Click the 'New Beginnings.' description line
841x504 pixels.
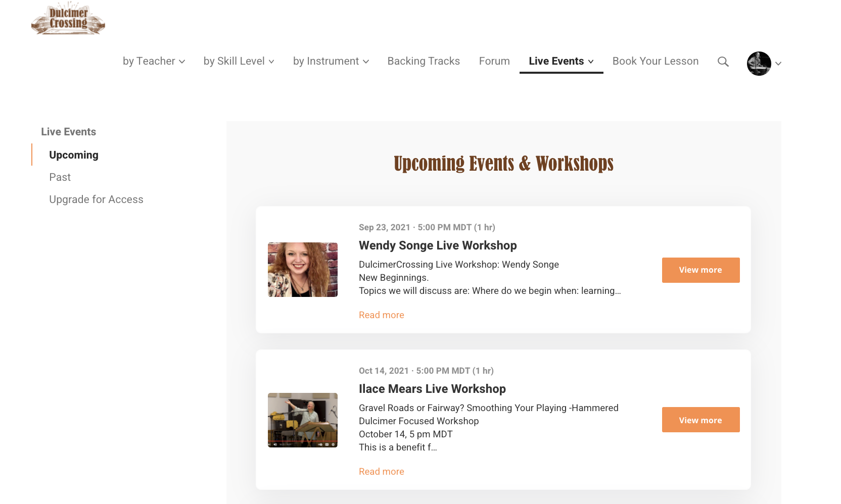[x=394, y=278]
